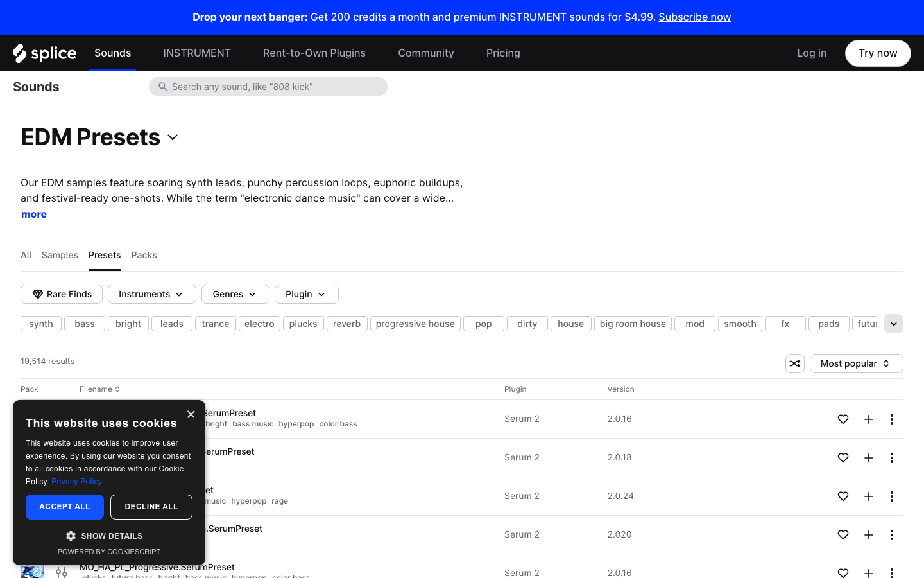924x578 pixels.
Task: Accept all cookies
Action: coord(65,507)
